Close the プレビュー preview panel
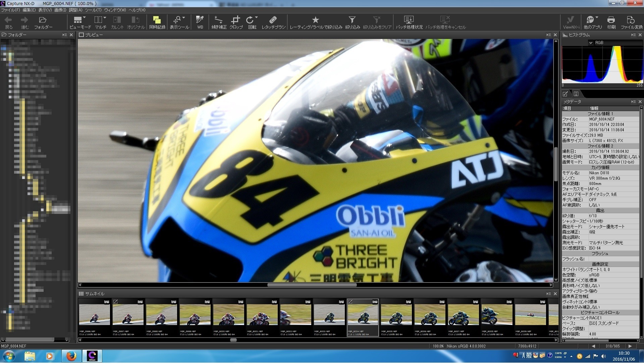 (555, 35)
